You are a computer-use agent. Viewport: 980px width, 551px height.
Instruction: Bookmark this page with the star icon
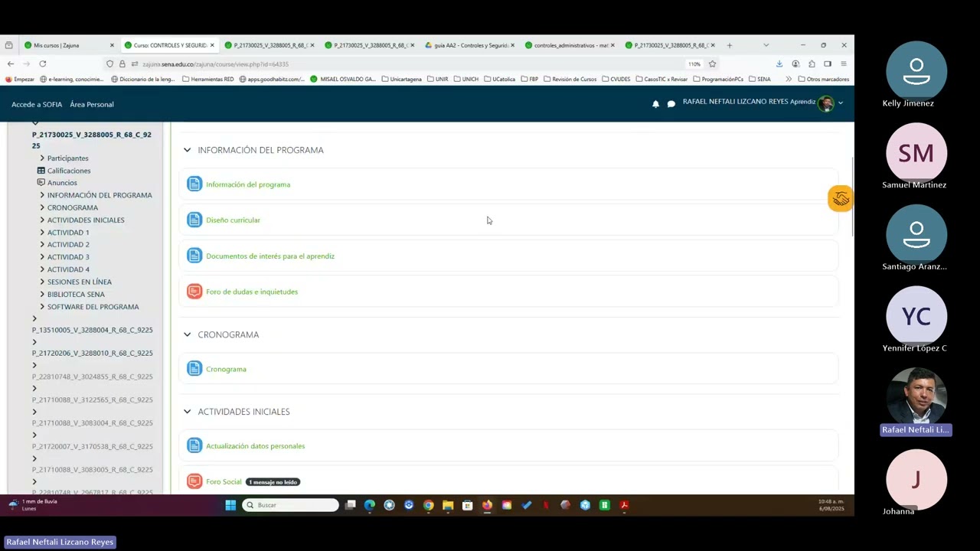[712, 64]
